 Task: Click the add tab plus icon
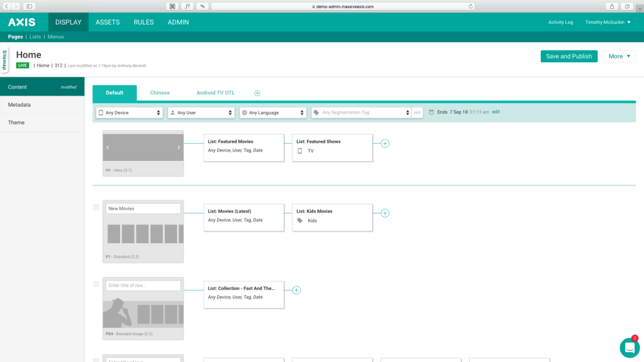[x=257, y=93]
